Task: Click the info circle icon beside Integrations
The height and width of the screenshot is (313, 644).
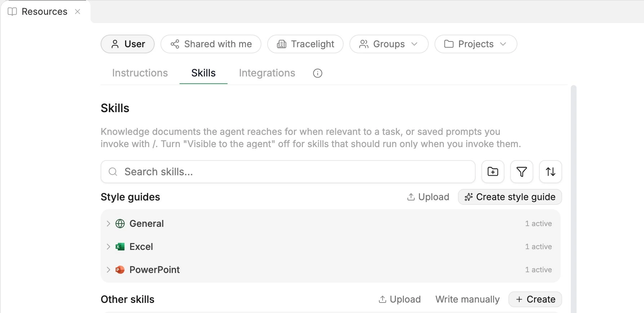Action: point(317,73)
